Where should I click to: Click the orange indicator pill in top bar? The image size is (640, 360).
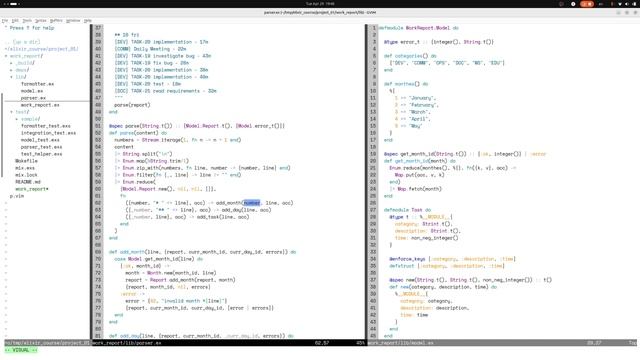[587, 4]
